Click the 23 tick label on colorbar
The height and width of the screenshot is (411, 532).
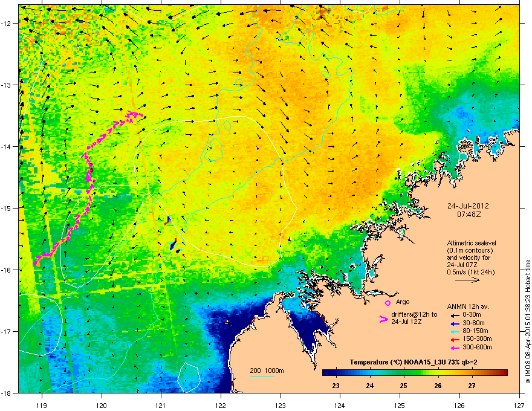[x=336, y=386]
